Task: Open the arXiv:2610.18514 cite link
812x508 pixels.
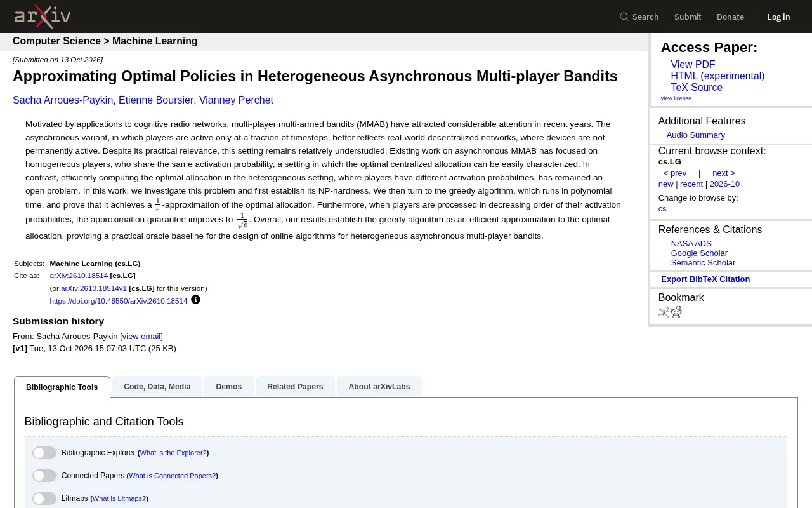Action: point(79,276)
